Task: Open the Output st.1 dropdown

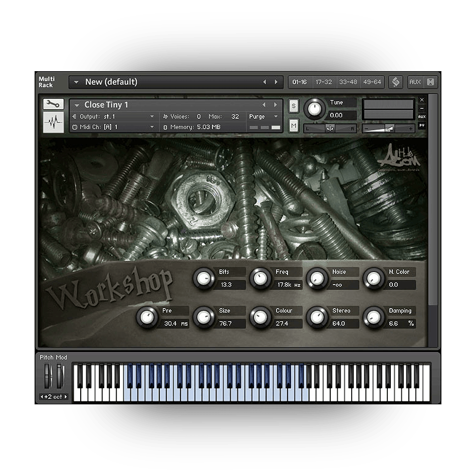Action: 152,117
